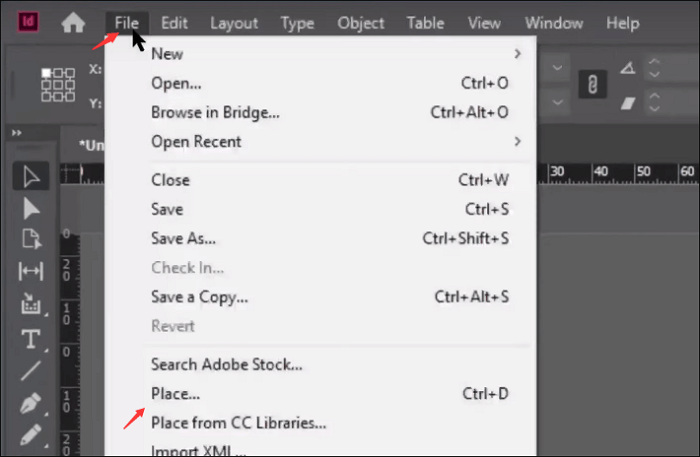The width and height of the screenshot is (700, 457).
Task: Go to the Home screen icon
Action: [73, 22]
